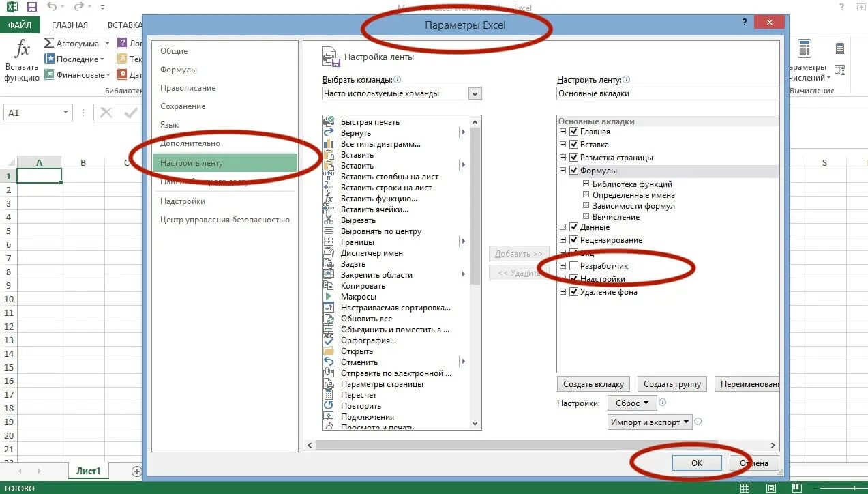This screenshot has width=868, height=494.
Task: Select the Настраиваемая сортировка icon
Action: [x=329, y=308]
